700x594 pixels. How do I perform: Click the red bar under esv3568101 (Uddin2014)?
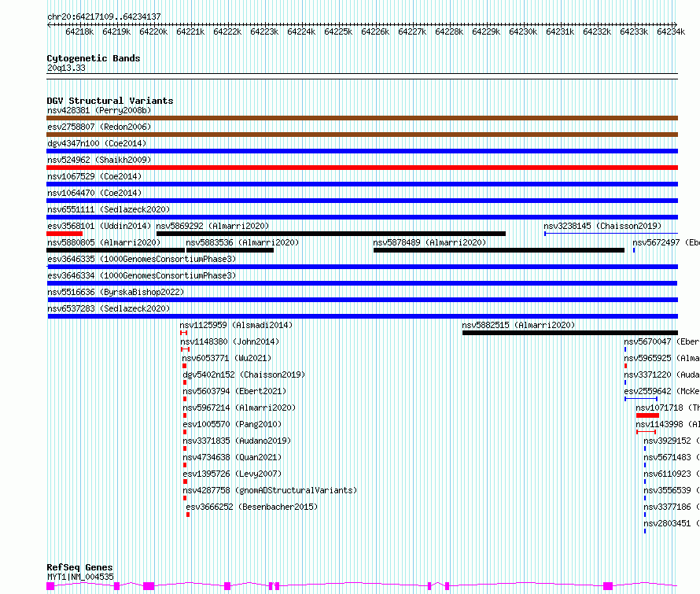[64, 234]
